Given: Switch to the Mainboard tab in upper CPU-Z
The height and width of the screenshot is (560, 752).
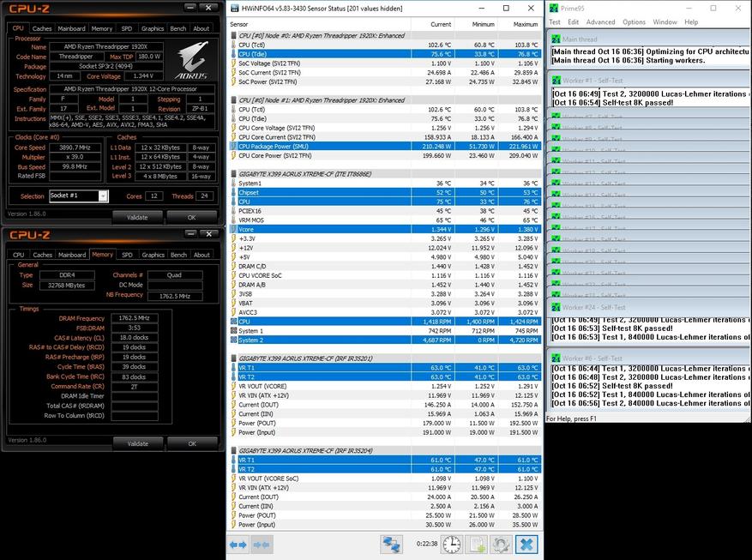Looking at the screenshot, I should pyautogui.click(x=71, y=28).
